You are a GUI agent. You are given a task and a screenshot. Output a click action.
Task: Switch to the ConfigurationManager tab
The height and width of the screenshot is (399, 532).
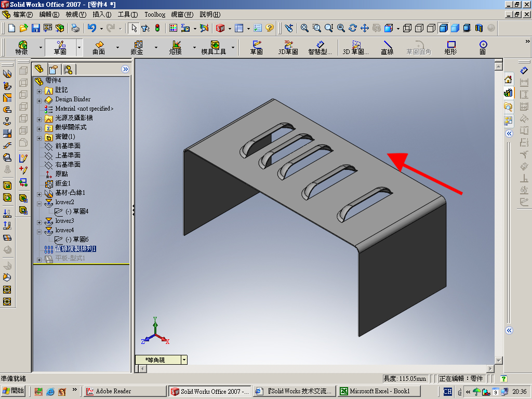68,70
